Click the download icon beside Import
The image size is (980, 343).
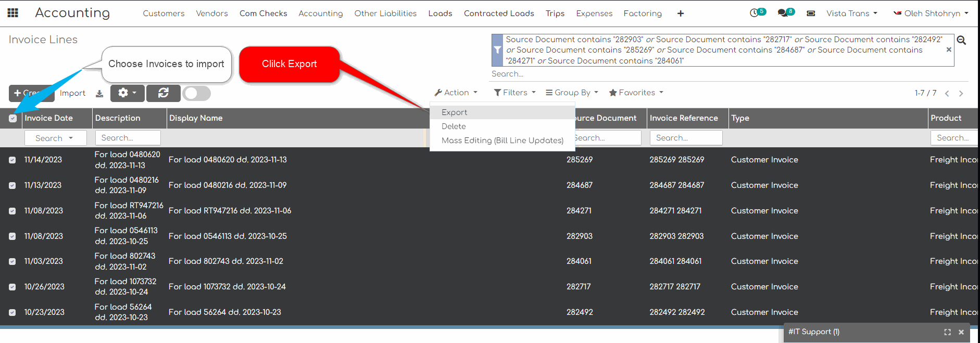point(99,94)
